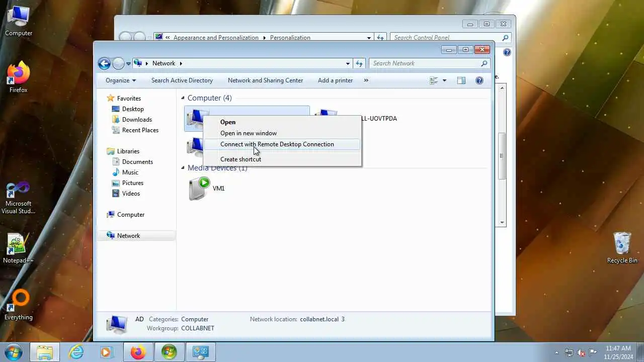Viewport: 644px width, 362px height.
Task: Click the volume icon in system tray
Action: (x=581, y=352)
